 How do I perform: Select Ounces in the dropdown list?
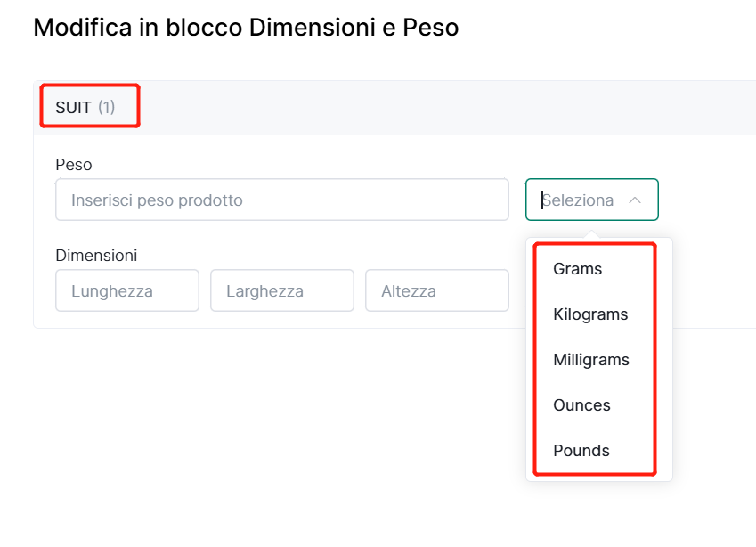pos(581,405)
